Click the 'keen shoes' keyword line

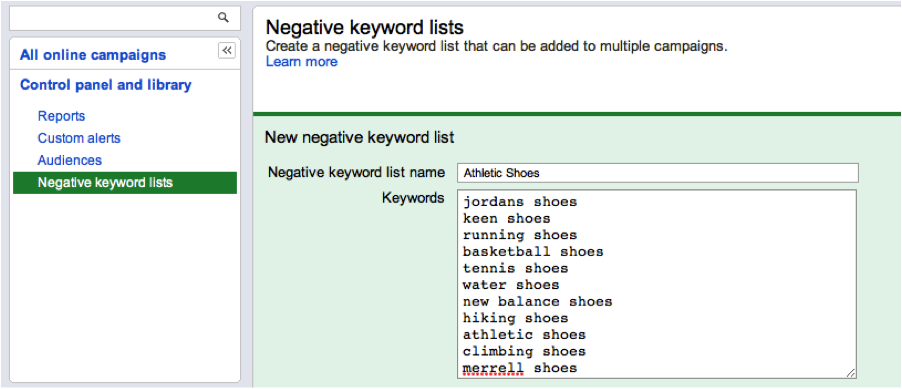[x=507, y=219]
